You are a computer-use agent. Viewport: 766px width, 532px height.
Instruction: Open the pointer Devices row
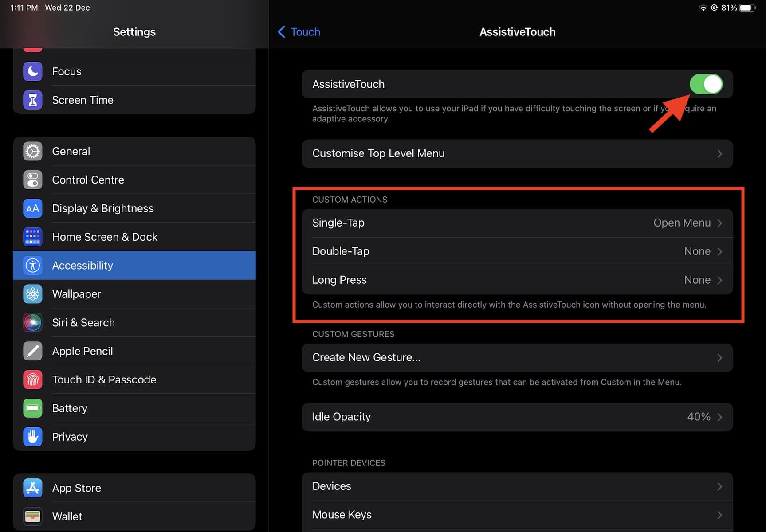pyautogui.click(x=517, y=486)
